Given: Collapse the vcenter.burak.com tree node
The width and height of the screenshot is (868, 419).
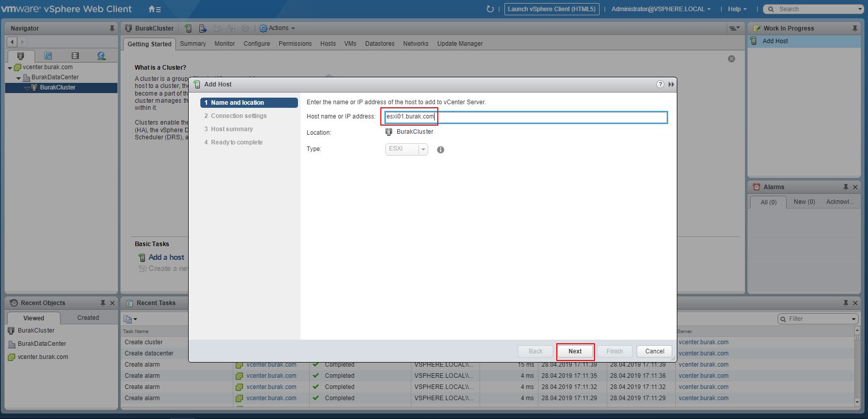Looking at the screenshot, I should click(10, 68).
